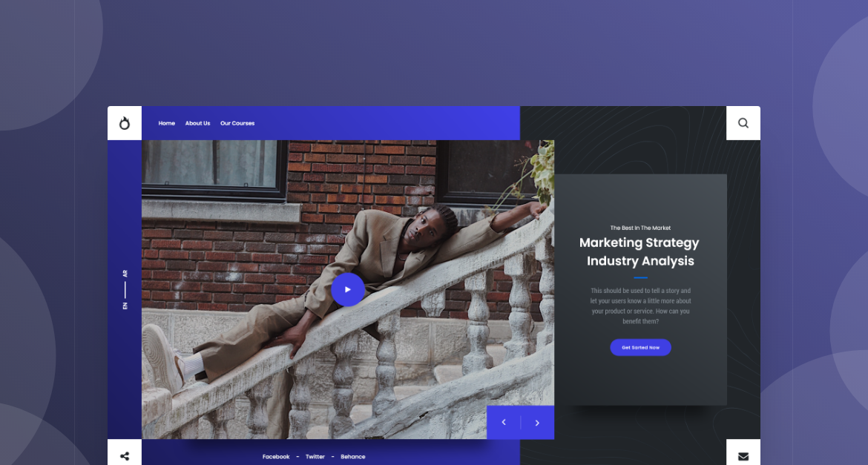This screenshot has width=868, height=465.
Task: Open the share icon in bottom corner
Action: point(125,456)
